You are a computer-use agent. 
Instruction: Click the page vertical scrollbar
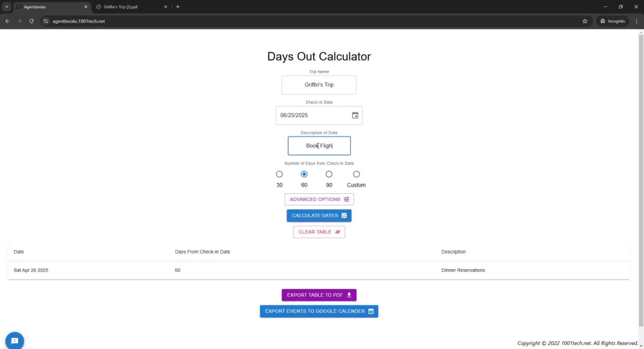[x=641, y=181]
